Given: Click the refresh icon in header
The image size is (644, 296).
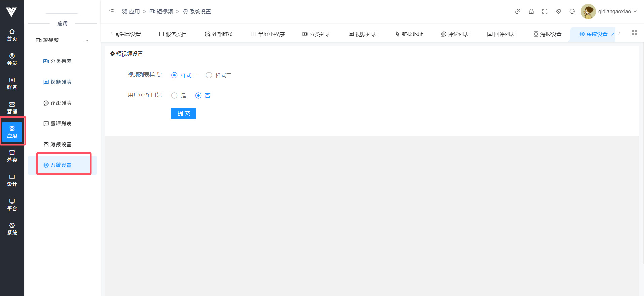Looking at the screenshot, I should [572, 11].
